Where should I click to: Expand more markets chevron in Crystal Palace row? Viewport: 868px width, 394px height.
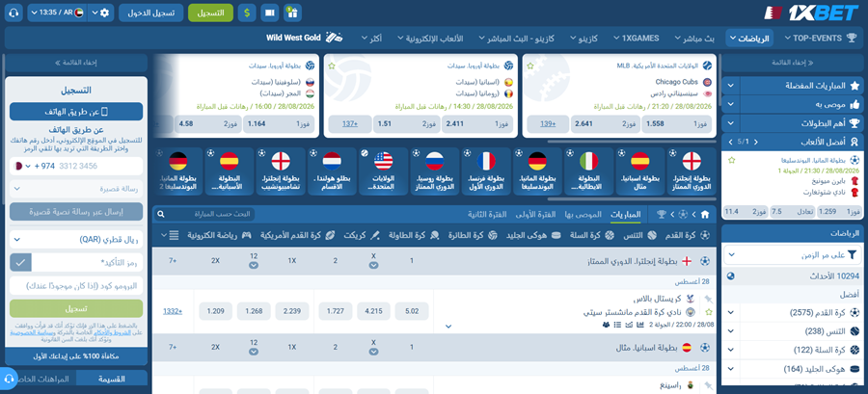click(448, 326)
